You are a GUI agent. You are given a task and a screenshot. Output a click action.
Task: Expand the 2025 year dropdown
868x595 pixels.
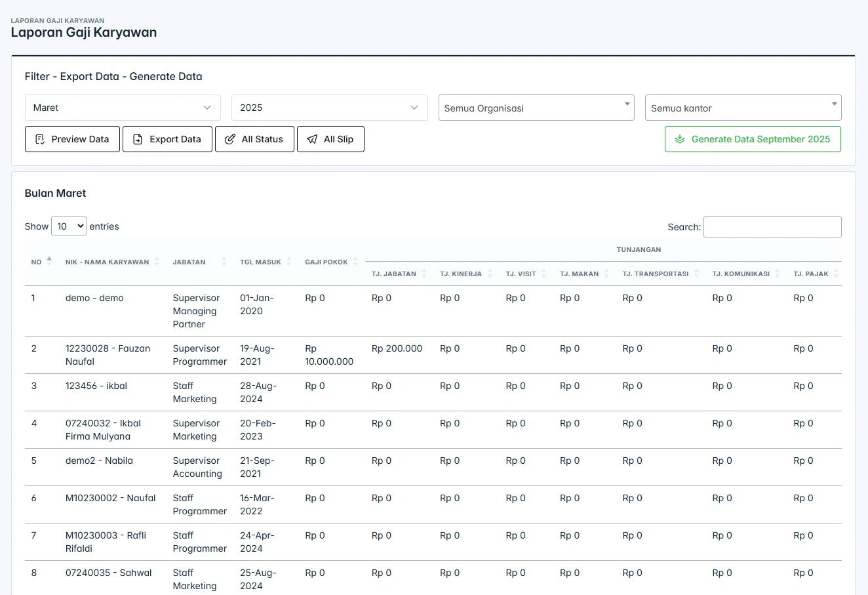[329, 108]
